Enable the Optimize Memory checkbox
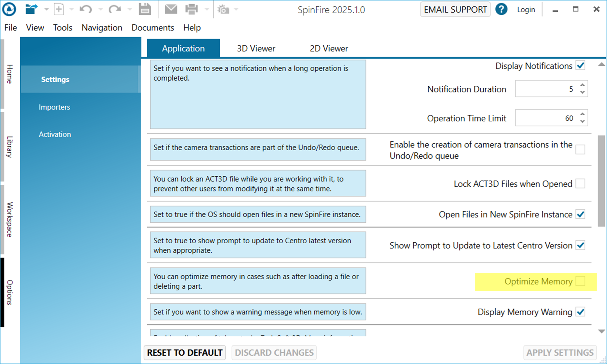Viewport: 607px width, 364px height. coord(580,281)
